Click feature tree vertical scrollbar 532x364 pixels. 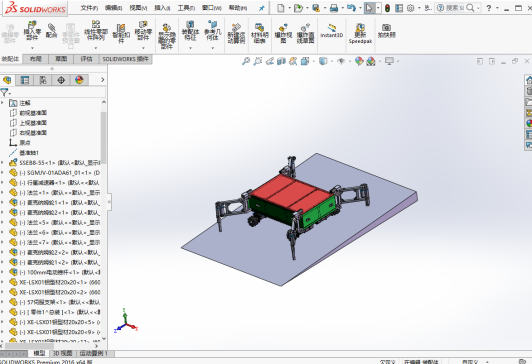pyautogui.click(x=103, y=137)
